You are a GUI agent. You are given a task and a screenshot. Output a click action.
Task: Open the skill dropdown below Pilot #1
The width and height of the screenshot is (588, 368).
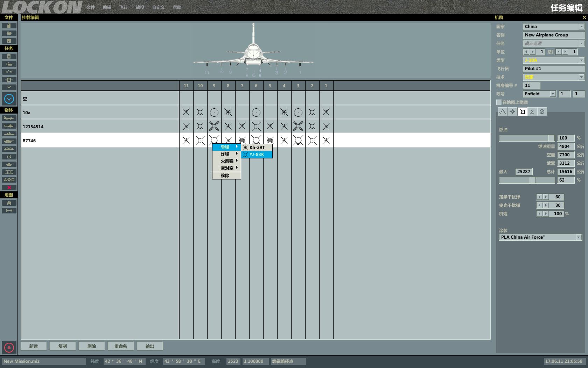(554, 77)
